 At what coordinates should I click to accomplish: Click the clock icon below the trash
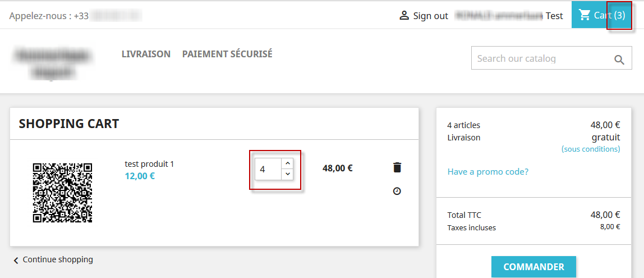(x=397, y=192)
